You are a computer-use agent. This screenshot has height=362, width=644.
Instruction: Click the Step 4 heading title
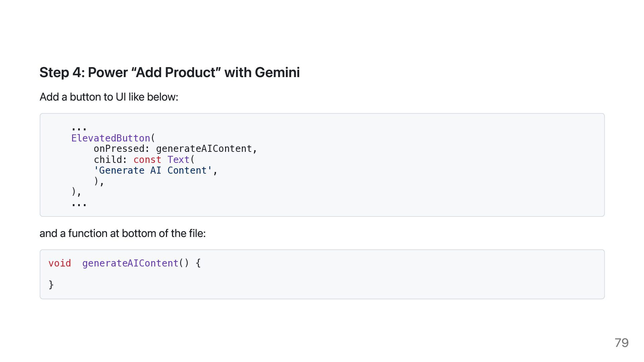(x=170, y=72)
